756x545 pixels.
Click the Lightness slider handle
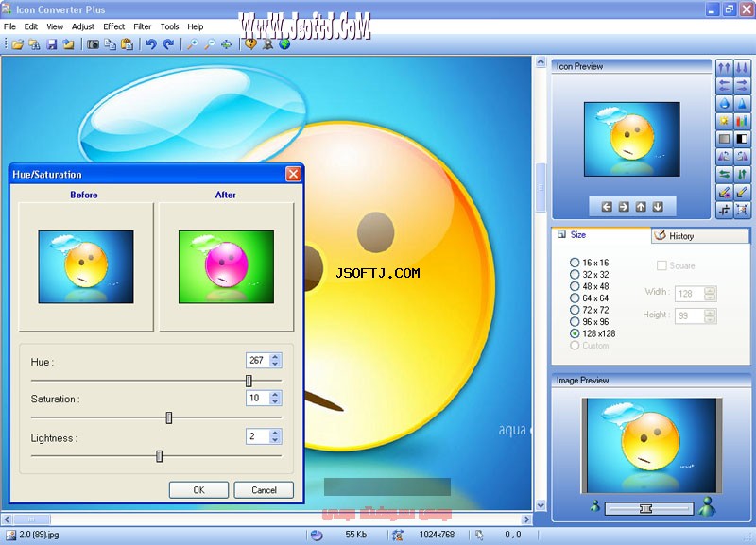159,456
